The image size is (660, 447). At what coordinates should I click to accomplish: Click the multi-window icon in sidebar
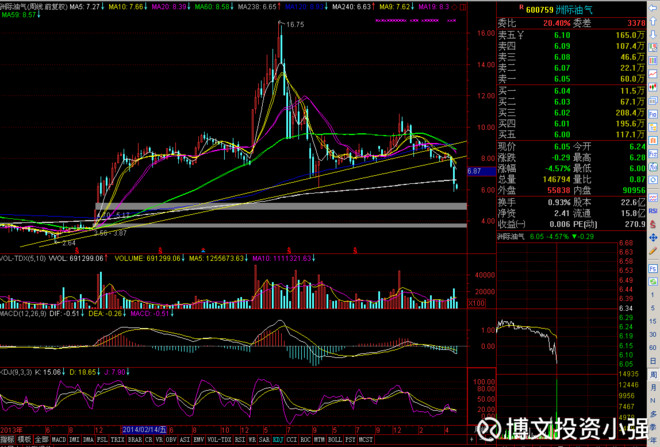(x=653, y=101)
